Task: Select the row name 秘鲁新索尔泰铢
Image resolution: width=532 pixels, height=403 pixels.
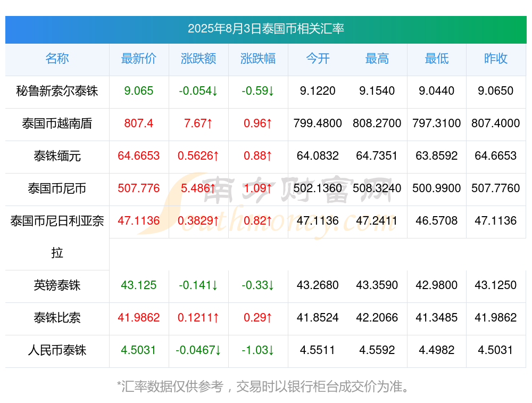Action: (x=57, y=91)
